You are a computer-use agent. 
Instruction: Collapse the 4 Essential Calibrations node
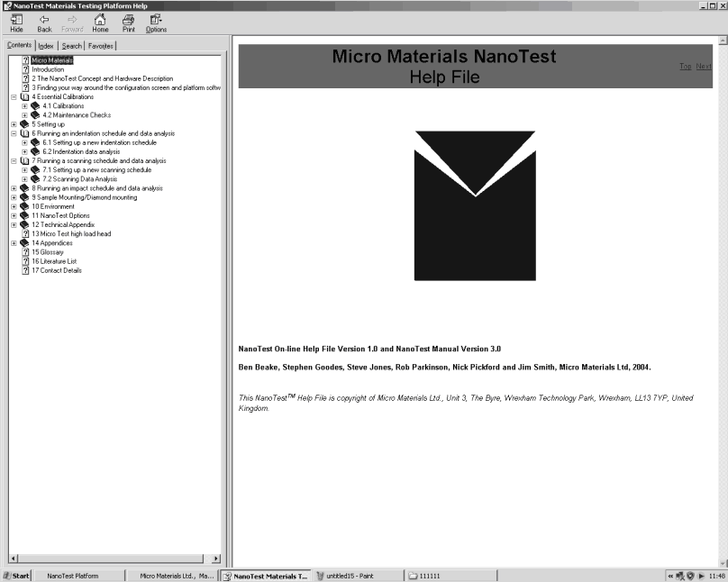pyautogui.click(x=14, y=97)
